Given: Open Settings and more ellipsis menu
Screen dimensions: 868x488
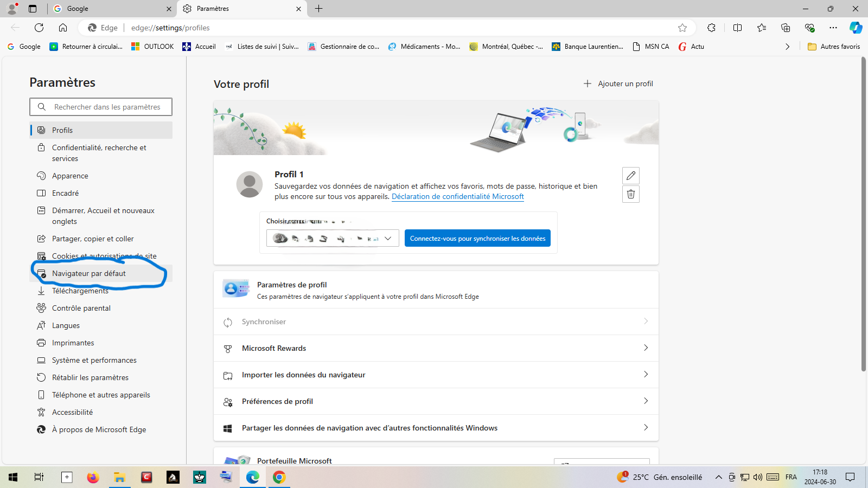Looking at the screenshot, I should pyautogui.click(x=833, y=28).
